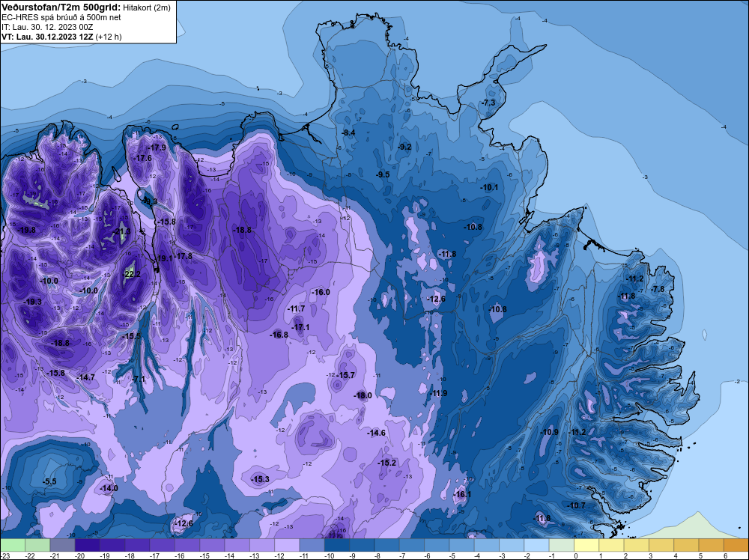The width and height of the screenshot is (749, 560).
Task: Select the -16.1 temperature label
Action: [x=461, y=494]
